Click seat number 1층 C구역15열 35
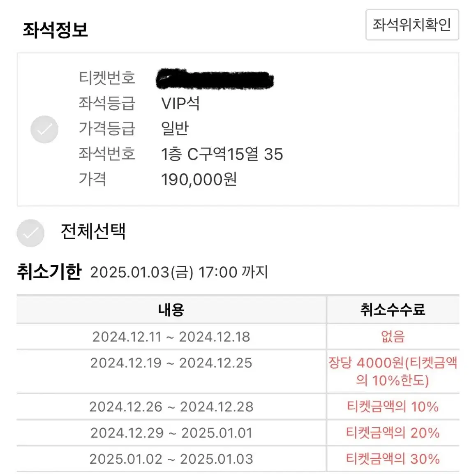 coord(222,154)
